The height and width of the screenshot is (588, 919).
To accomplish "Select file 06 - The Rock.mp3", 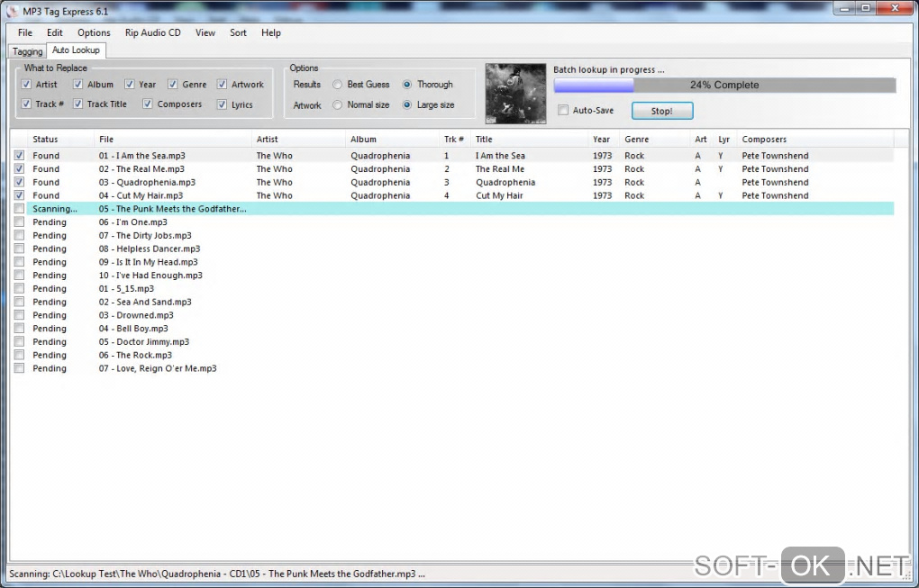I will pos(135,356).
